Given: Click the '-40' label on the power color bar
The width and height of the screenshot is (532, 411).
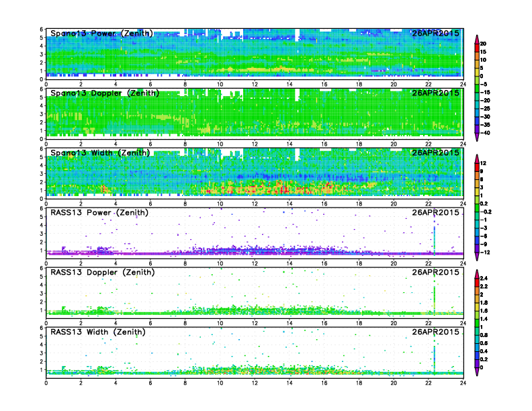Looking at the screenshot, I should [x=485, y=133].
